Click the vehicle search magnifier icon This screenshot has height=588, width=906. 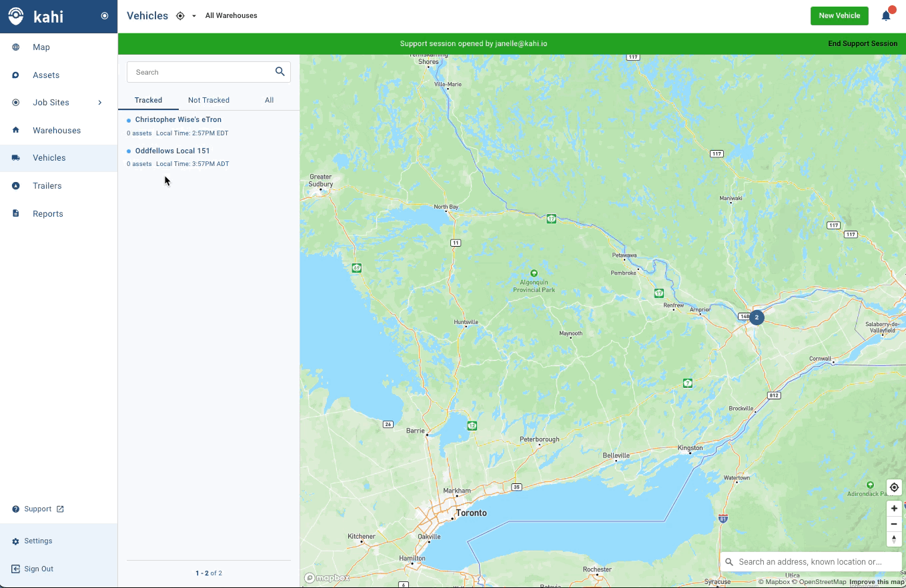(280, 71)
